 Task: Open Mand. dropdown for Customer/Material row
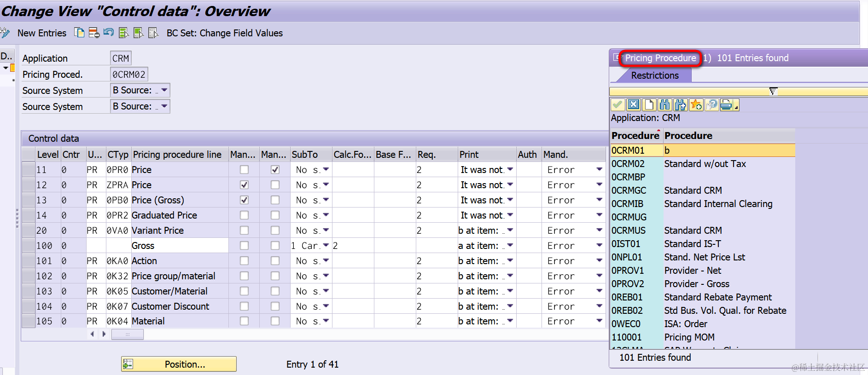pyautogui.click(x=599, y=291)
